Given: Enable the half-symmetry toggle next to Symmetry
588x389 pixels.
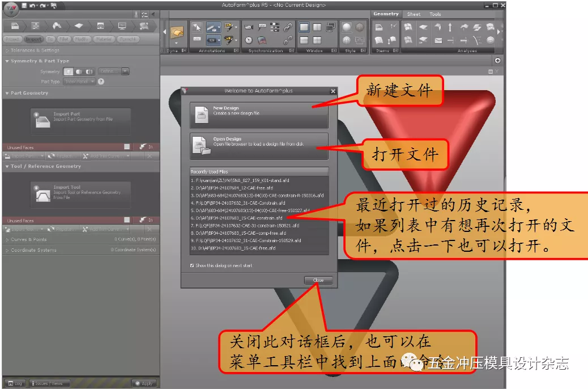Looking at the screenshot, I should 79,71.
